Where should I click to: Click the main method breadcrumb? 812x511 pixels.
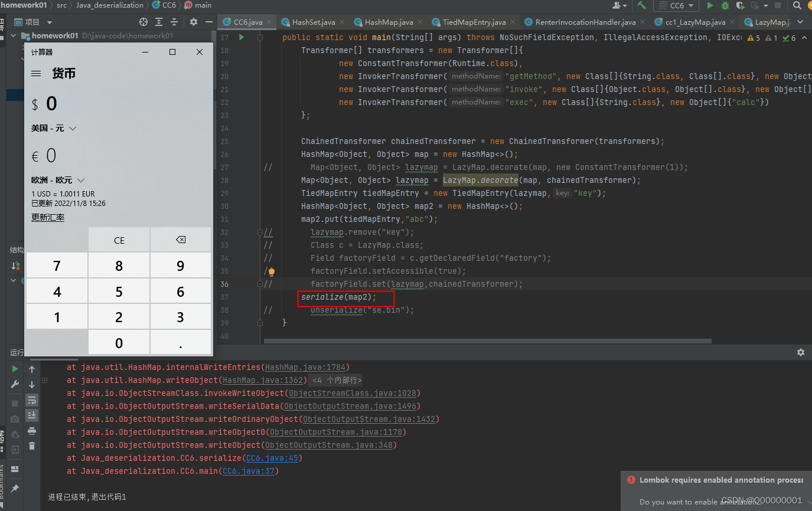tap(198, 5)
